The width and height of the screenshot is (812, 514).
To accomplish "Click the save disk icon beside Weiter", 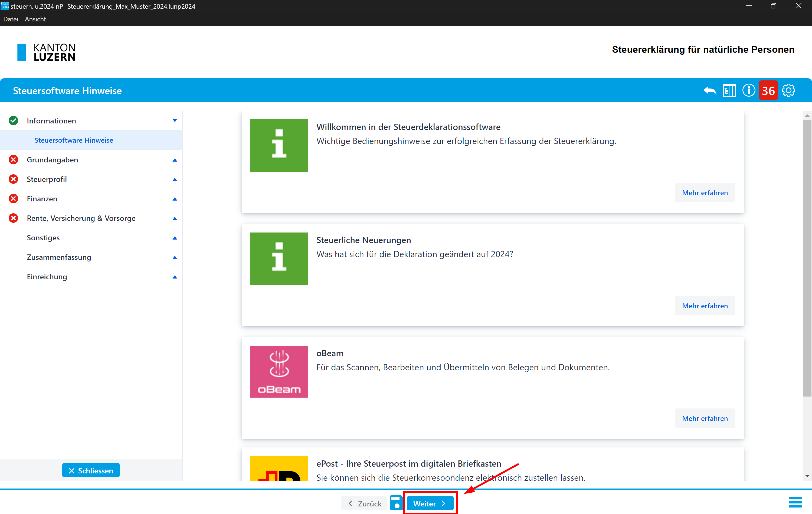I will (396, 503).
